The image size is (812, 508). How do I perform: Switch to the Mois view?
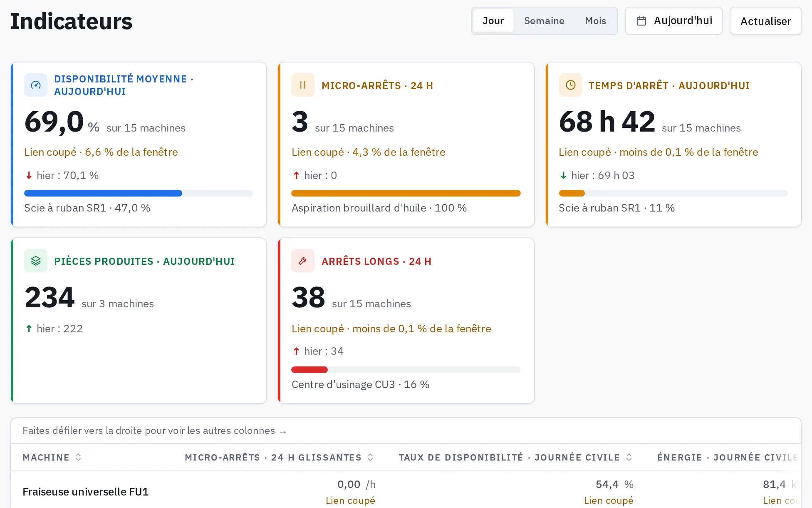(x=595, y=21)
